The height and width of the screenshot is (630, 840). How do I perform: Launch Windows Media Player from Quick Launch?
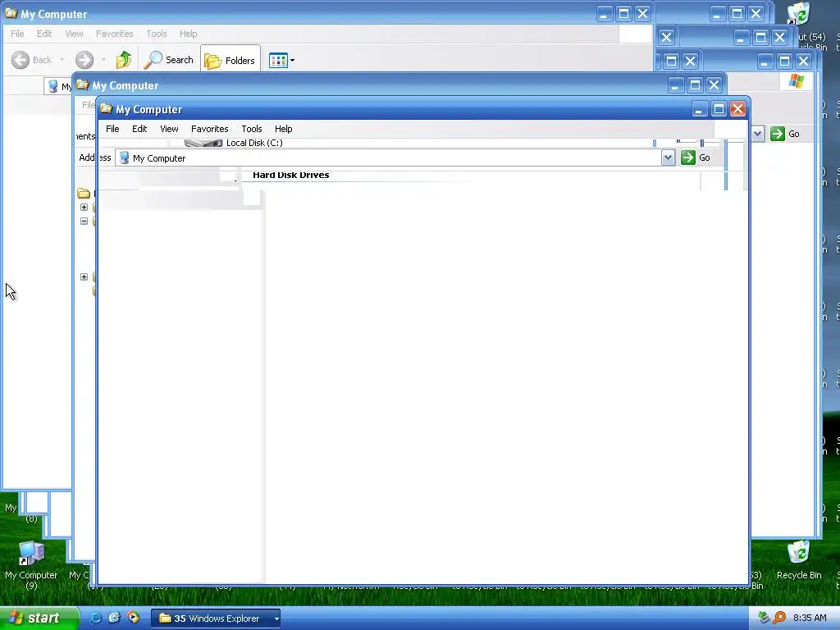[134, 619]
